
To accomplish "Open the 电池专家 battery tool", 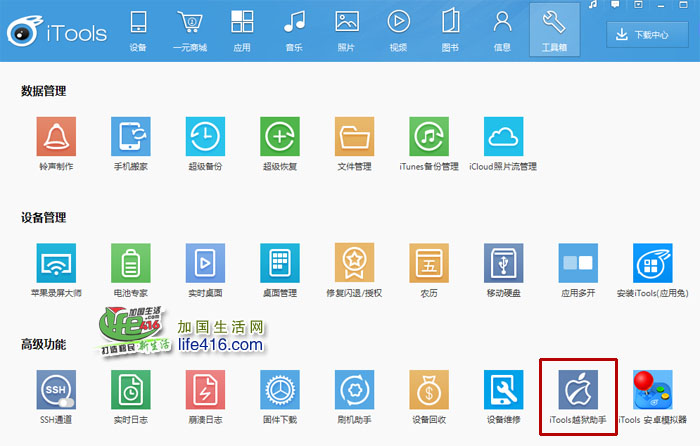I will (x=131, y=263).
